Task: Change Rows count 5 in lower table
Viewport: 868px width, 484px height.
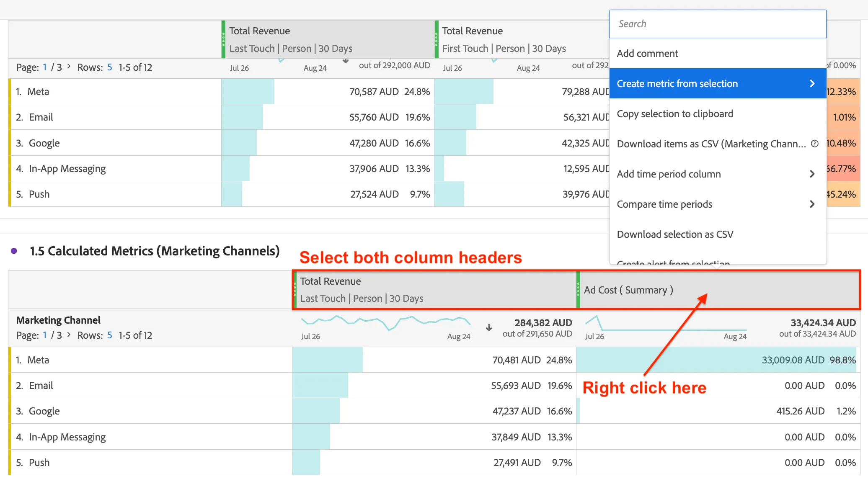Action: (110, 335)
